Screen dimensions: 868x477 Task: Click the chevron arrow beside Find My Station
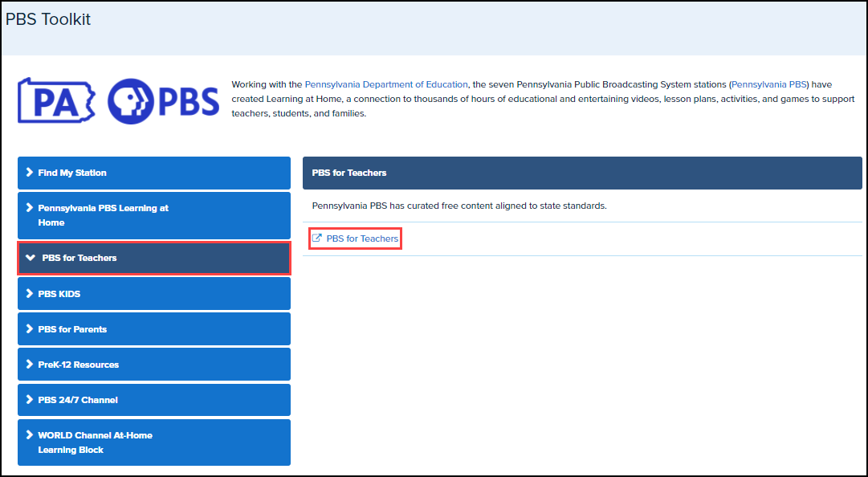30,173
